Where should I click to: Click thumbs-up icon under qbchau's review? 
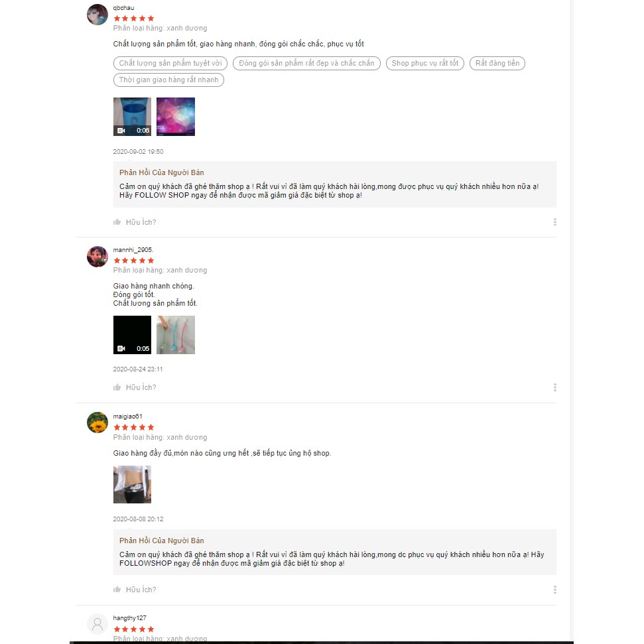[x=117, y=222]
